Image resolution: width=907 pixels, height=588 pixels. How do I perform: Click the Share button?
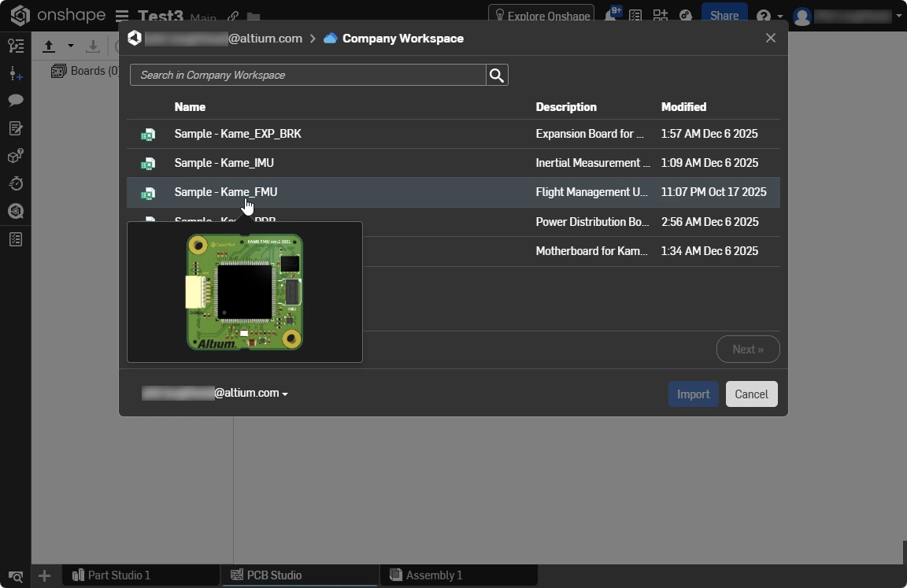click(724, 16)
